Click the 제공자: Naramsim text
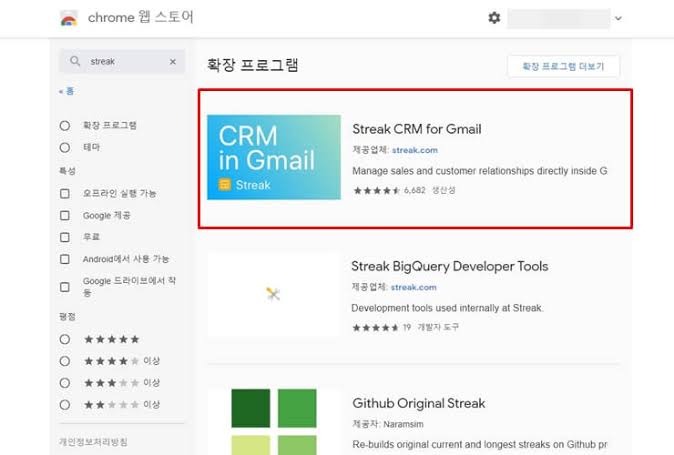Screen dimensions: 674x455 click(x=388, y=424)
